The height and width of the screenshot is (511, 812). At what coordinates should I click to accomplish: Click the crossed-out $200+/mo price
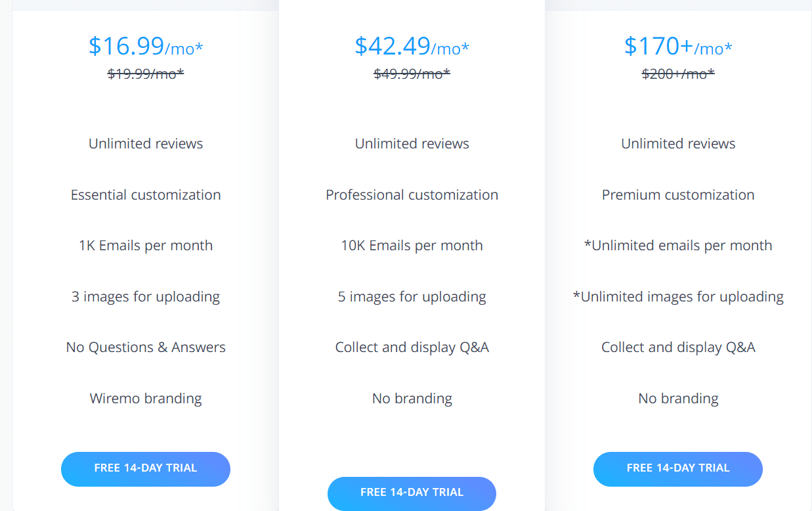click(677, 74)
